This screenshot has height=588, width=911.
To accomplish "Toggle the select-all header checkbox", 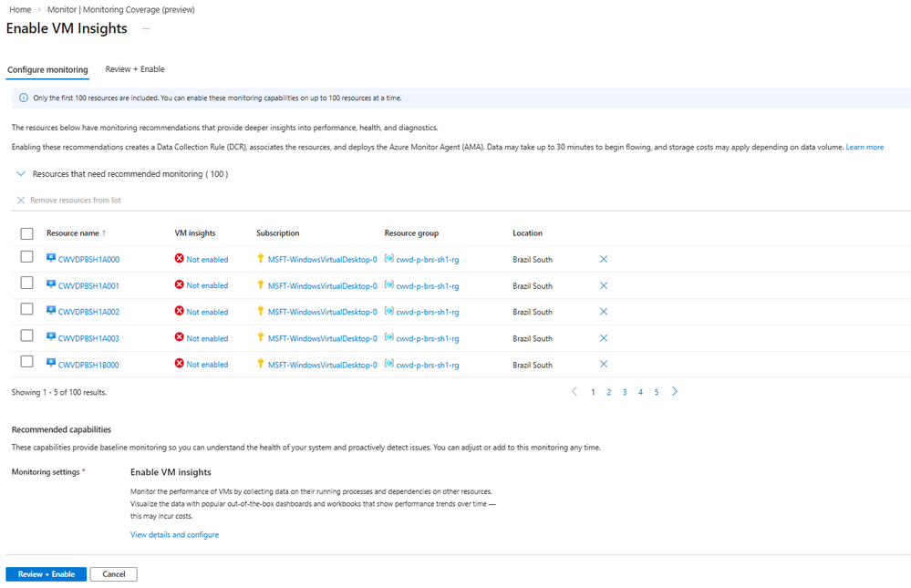I will click(x=26, y=233).
